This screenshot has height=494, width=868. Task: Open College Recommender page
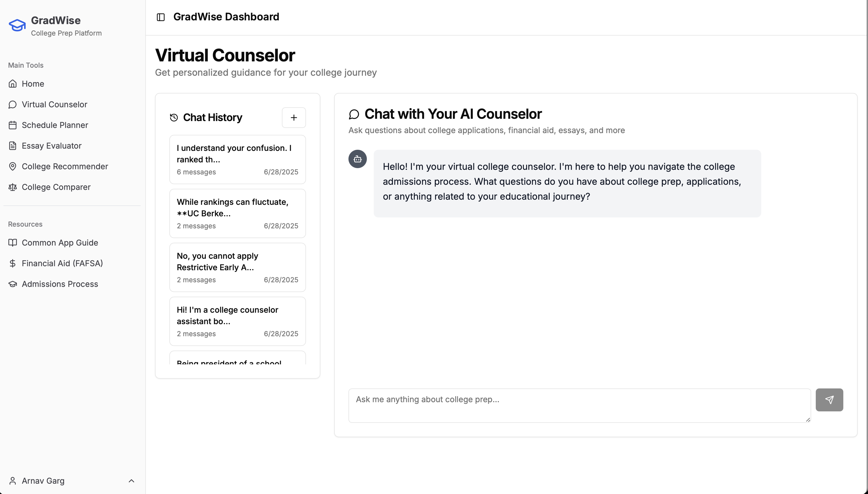[65, 167]
